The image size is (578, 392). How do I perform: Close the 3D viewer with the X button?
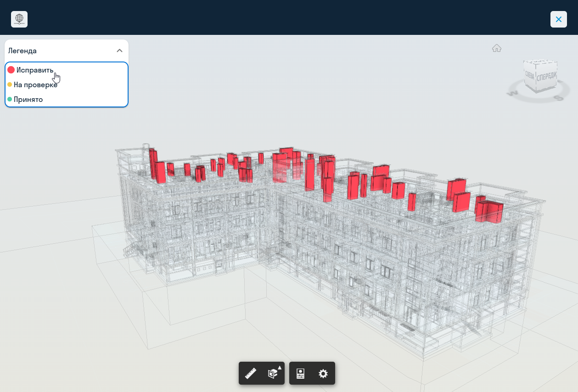click(x=558, y=19)
